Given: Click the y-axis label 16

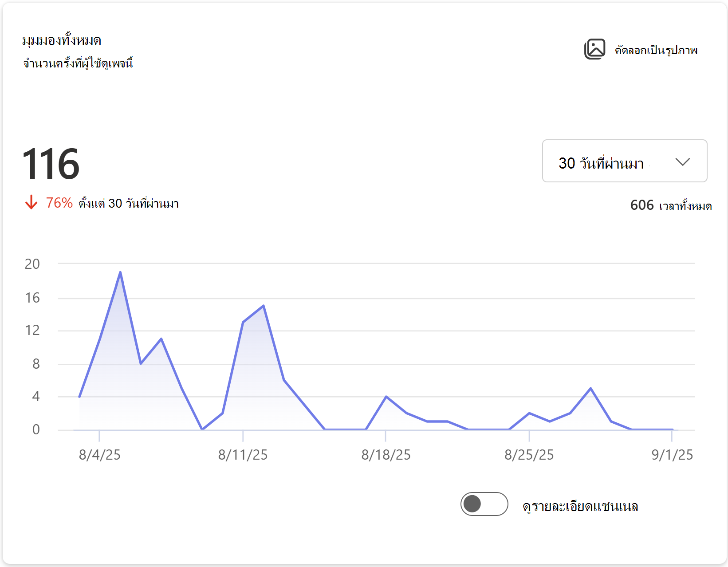Looking at the screenshot, I should point(32,298).
